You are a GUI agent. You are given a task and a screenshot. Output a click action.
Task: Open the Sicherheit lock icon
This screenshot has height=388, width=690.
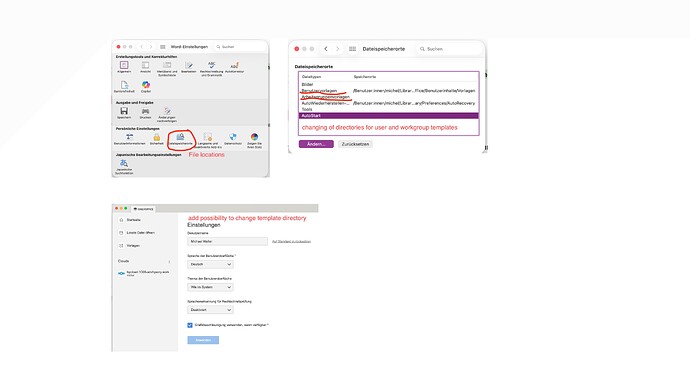point(157,139)
